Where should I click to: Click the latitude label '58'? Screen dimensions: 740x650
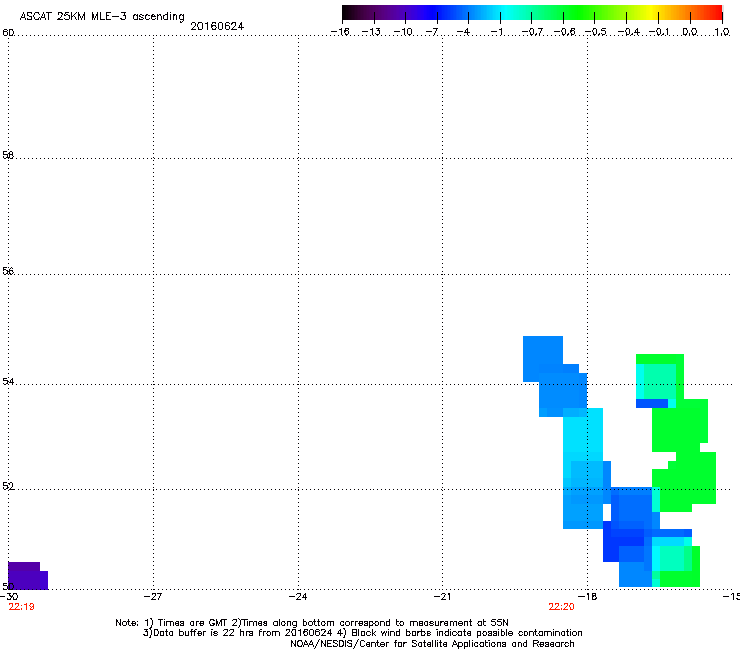pos(8,155)
